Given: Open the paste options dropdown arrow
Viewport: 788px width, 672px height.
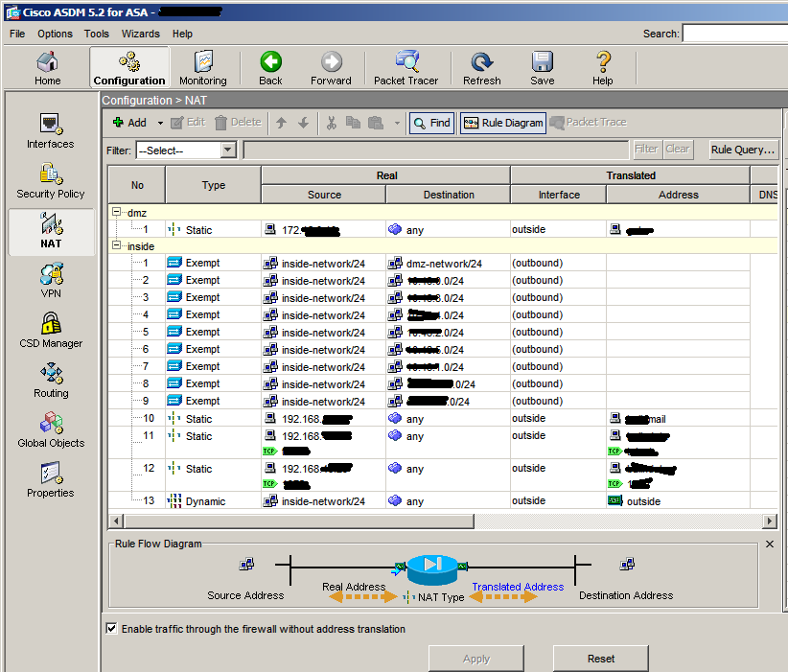Looking at the screenshot, I should (x=397, y=123).
